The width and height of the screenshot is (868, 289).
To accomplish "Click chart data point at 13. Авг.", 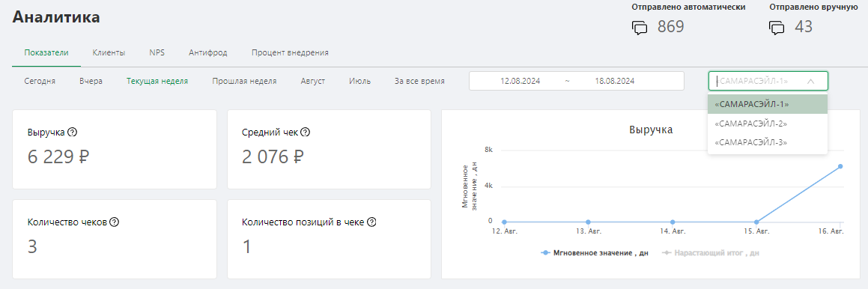I will point(588,222).
